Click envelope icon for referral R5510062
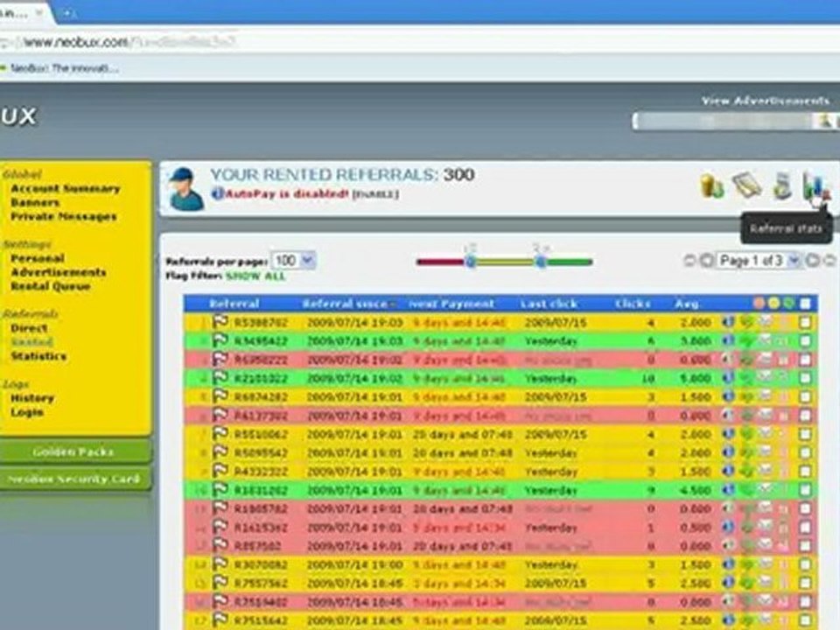Viewport: 840px width, 630px height. 766,433
